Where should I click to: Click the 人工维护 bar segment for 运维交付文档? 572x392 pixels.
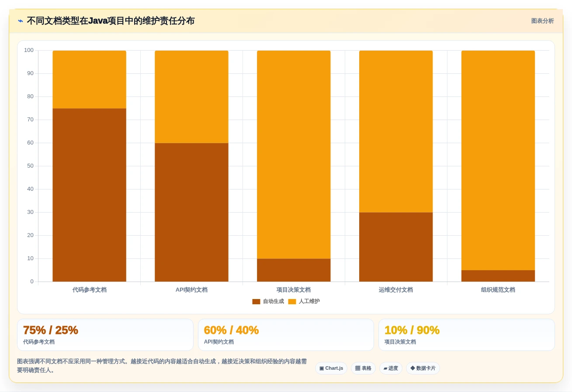[x=396, y=131]
